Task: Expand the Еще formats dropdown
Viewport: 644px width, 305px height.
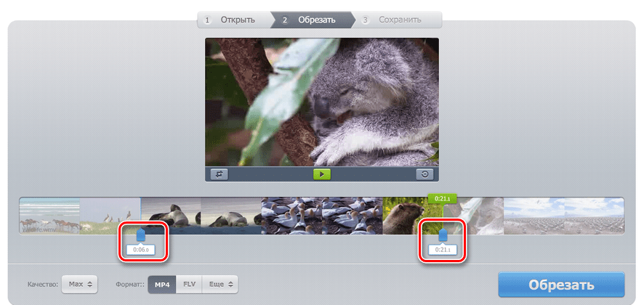Action: click(220, 284)
